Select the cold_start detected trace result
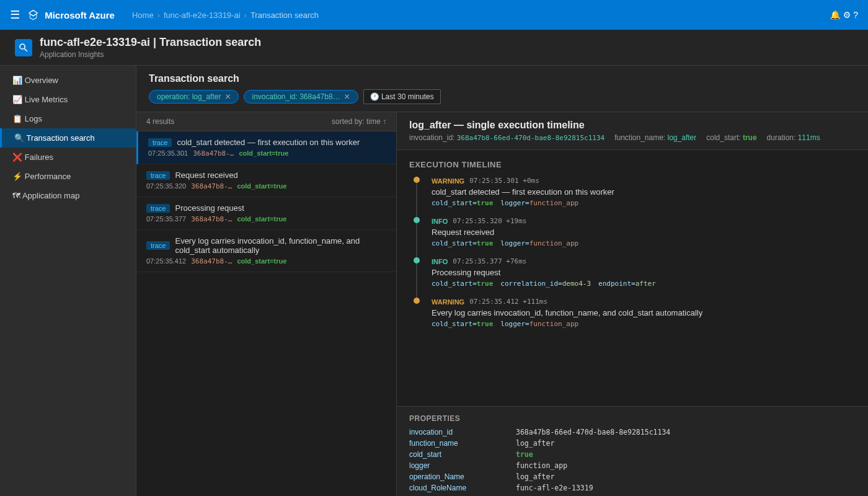This screenshot has height=496, width=868. click(x=267, y=148)
